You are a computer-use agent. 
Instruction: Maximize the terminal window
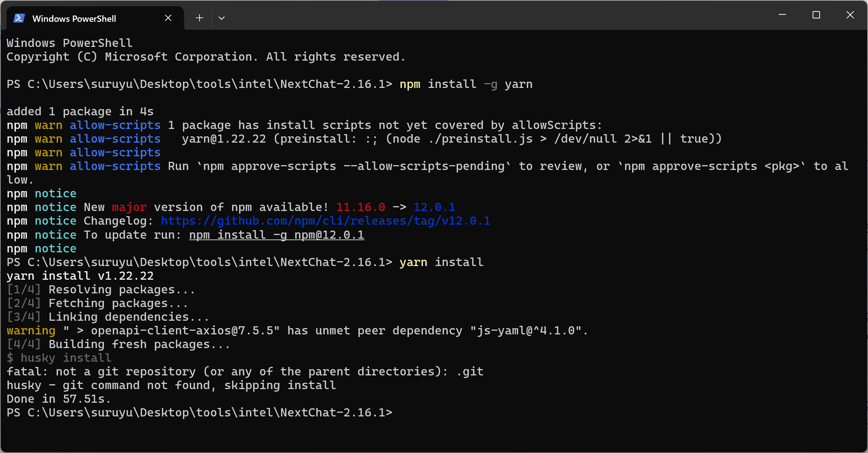(816, 15)
